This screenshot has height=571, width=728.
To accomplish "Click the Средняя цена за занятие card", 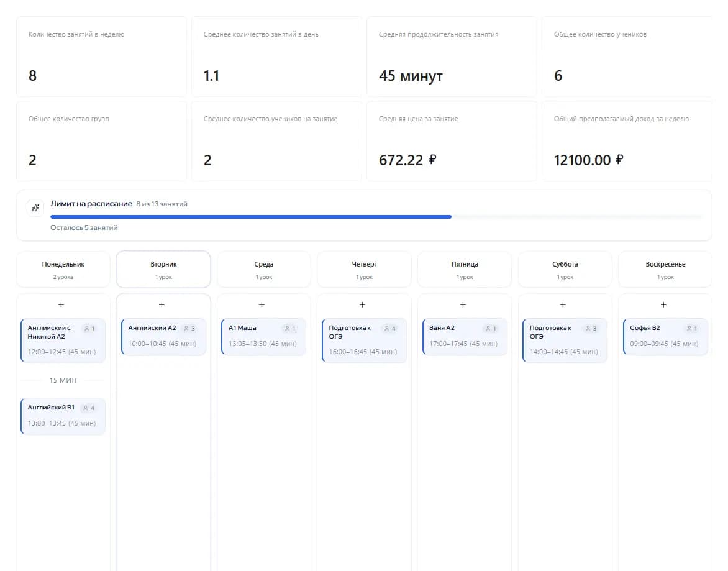I will tap(452, 141).
